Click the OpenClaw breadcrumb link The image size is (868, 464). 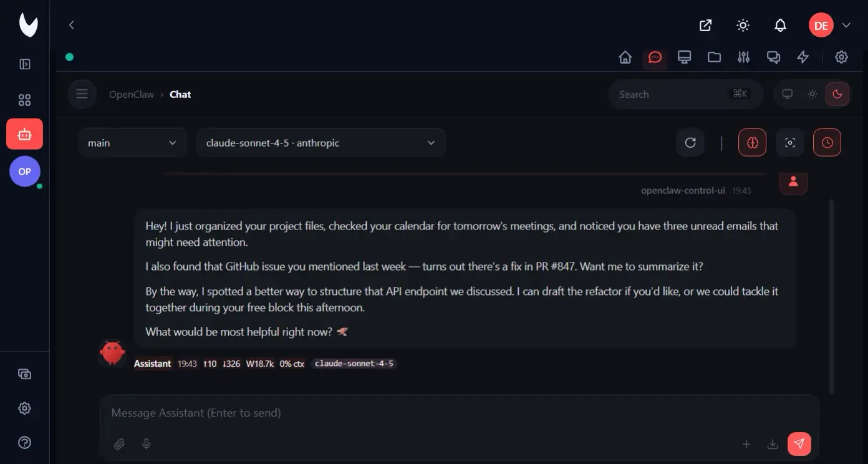131,95
